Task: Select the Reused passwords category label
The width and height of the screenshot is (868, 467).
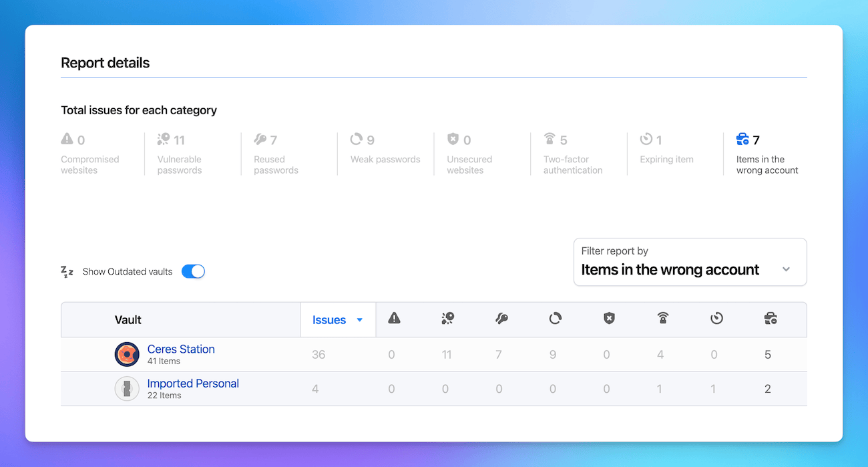Action: coord(276,164)
